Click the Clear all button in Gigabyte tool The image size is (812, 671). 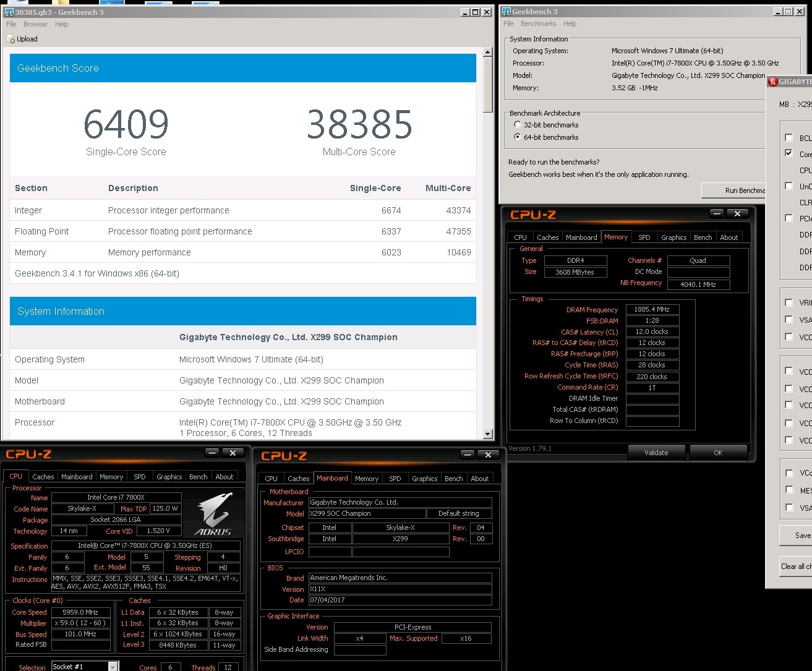[x=797, y=566]
